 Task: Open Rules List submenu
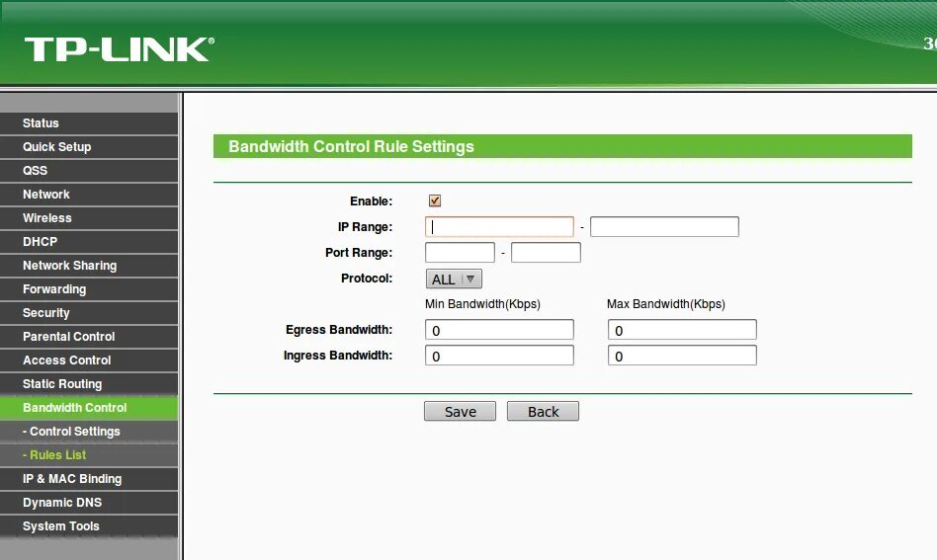89,455
